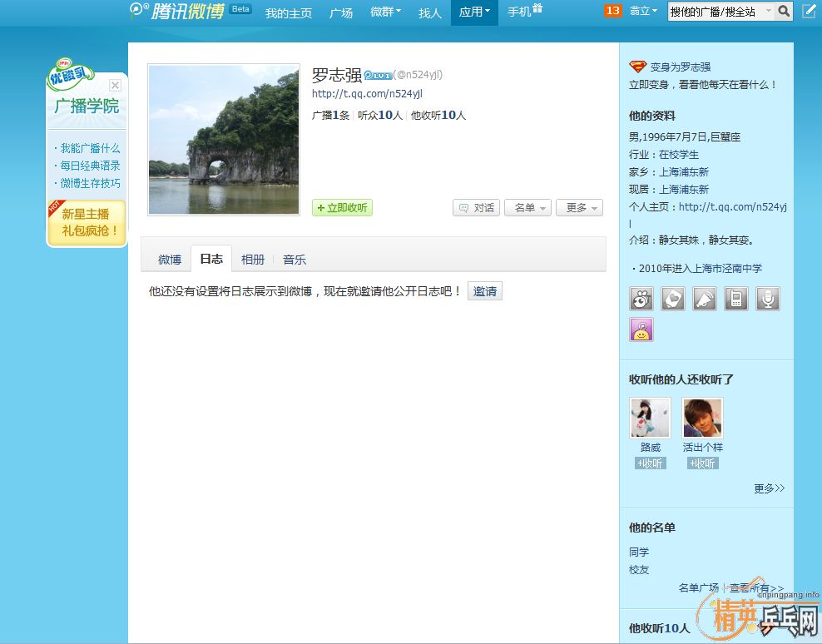Click the compose broadcast pencil icon
Viewport: 822px width, 644px height.
pos(809,12)
